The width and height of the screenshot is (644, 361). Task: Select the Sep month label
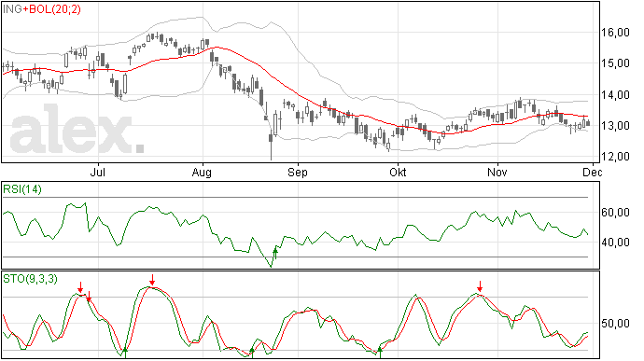298,172
